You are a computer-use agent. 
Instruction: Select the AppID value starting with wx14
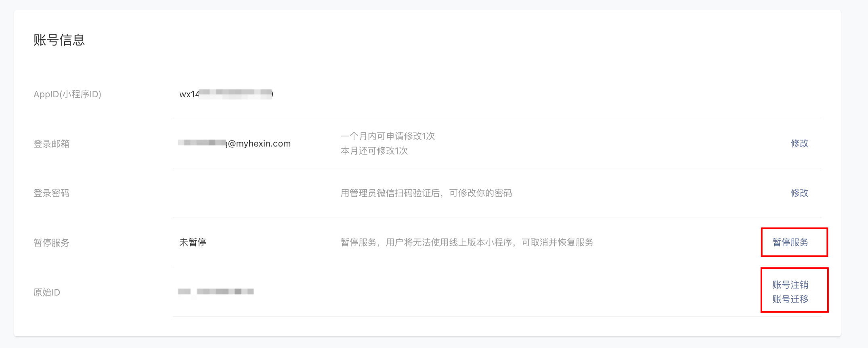click(226, 94)
